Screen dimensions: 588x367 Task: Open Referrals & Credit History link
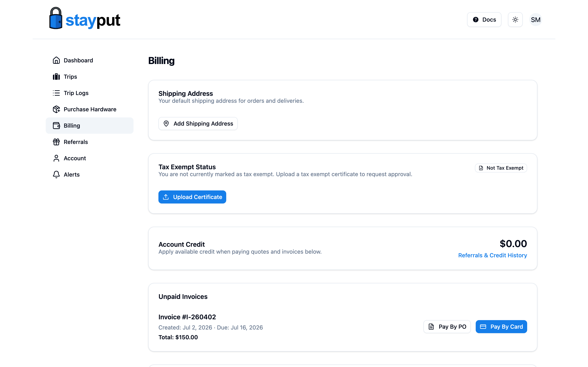(492, 255)
